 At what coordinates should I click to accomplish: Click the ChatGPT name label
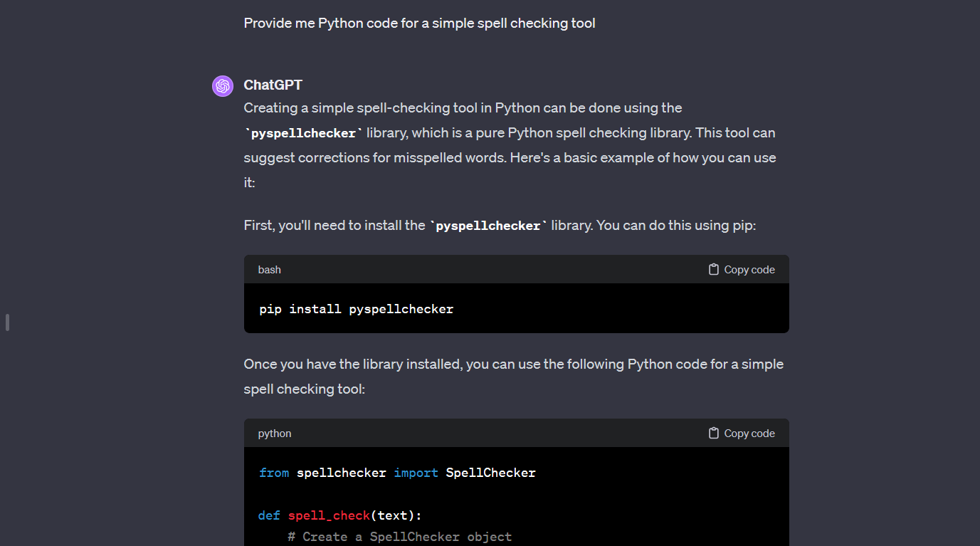[x=273, y=85]
